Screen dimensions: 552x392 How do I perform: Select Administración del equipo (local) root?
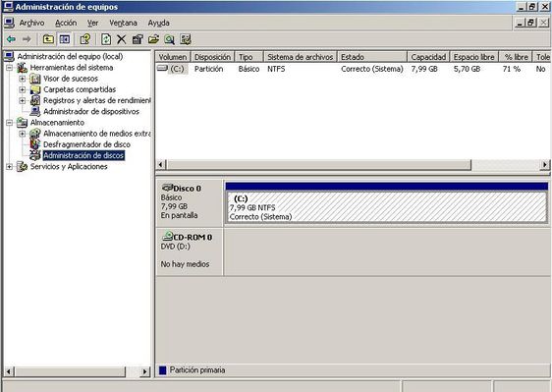tap(70, 56)
